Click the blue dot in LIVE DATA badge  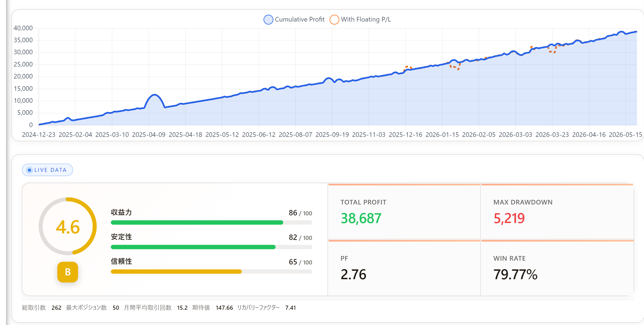click(x=29, y=170)
